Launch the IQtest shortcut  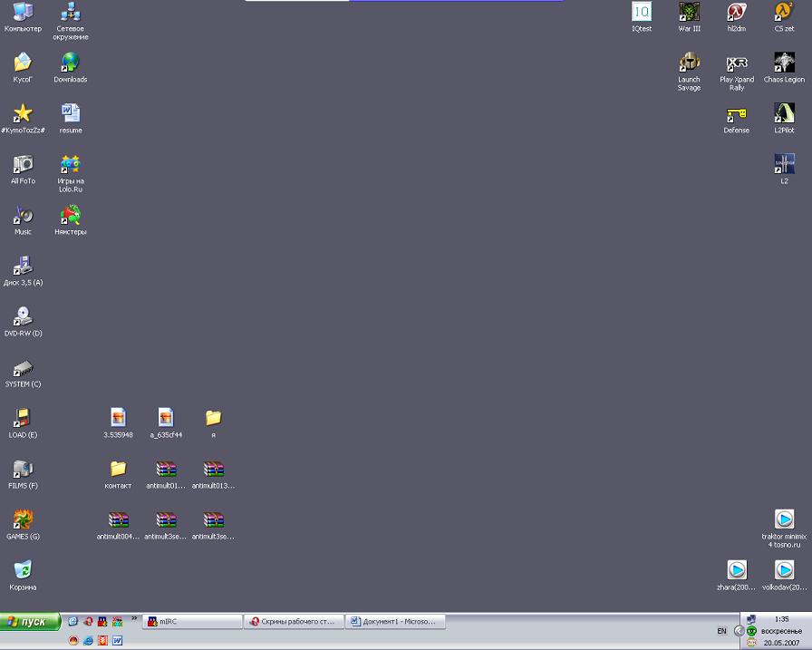pos(642,16)
